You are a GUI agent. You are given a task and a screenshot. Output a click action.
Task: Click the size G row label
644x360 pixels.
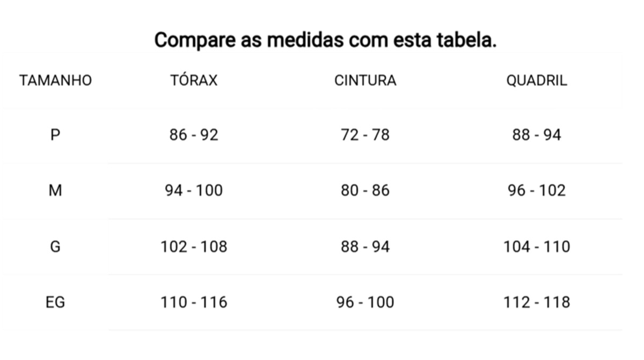55,247
